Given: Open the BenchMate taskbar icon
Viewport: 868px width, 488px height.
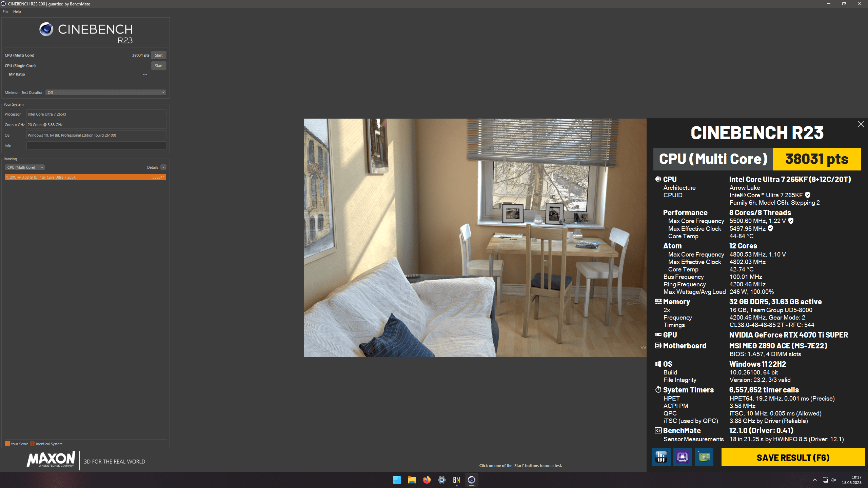Looking at the screenshot, I should click(456, 480).
